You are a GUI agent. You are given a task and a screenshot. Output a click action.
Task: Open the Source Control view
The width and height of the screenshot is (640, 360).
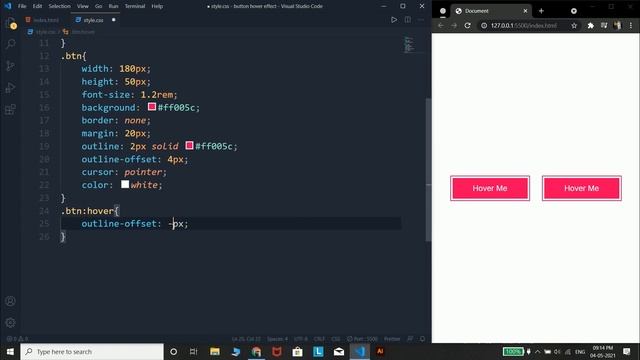pos(11,66)
